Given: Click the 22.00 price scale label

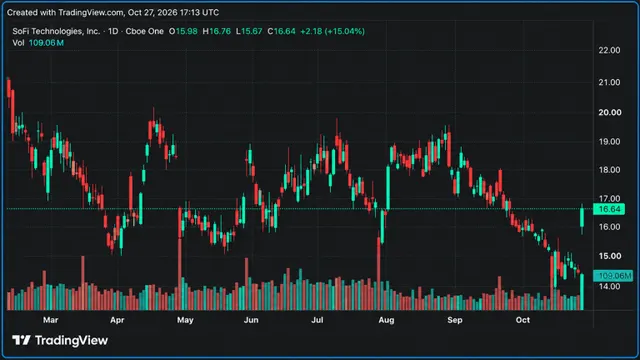Looking at the screenshot, I should [609, 50].
